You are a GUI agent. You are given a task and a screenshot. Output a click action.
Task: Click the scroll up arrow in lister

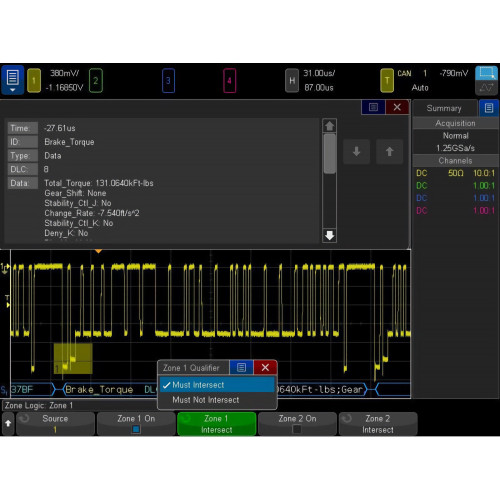[x=330, y=126]
